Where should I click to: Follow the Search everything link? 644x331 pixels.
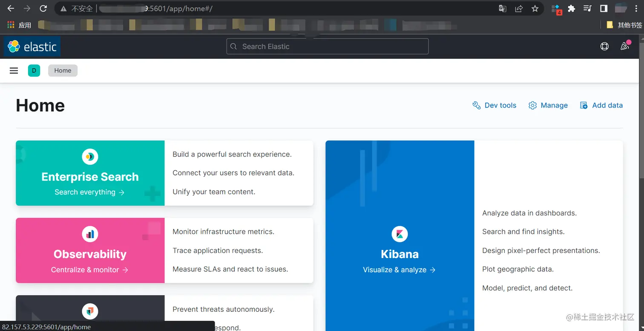point(89,192)
